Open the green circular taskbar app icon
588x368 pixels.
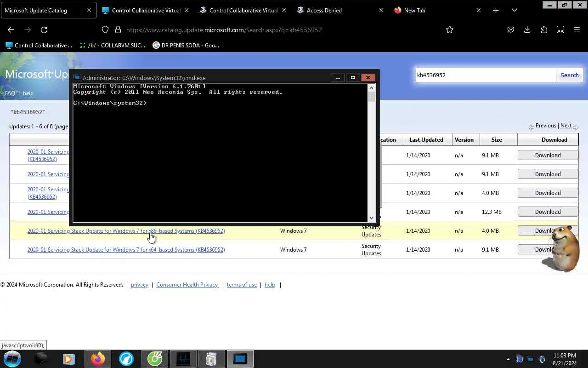pos(154,359)
